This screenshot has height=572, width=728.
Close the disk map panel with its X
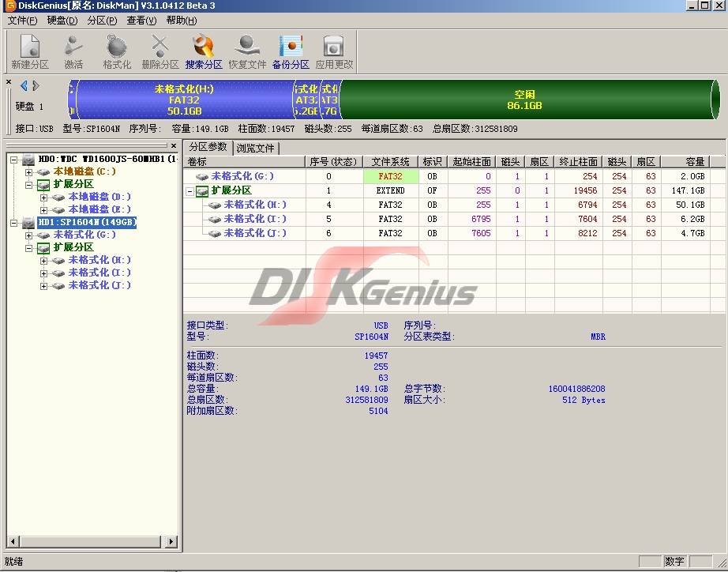click(9, 82)
